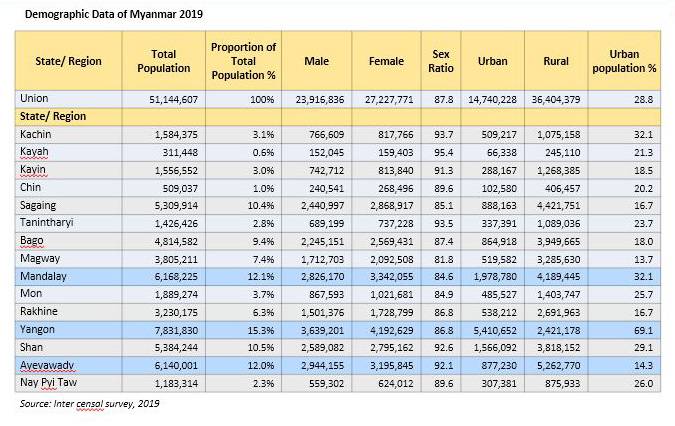
Task: Click Shan's male population 2,589,082
Action: point(321,346)
